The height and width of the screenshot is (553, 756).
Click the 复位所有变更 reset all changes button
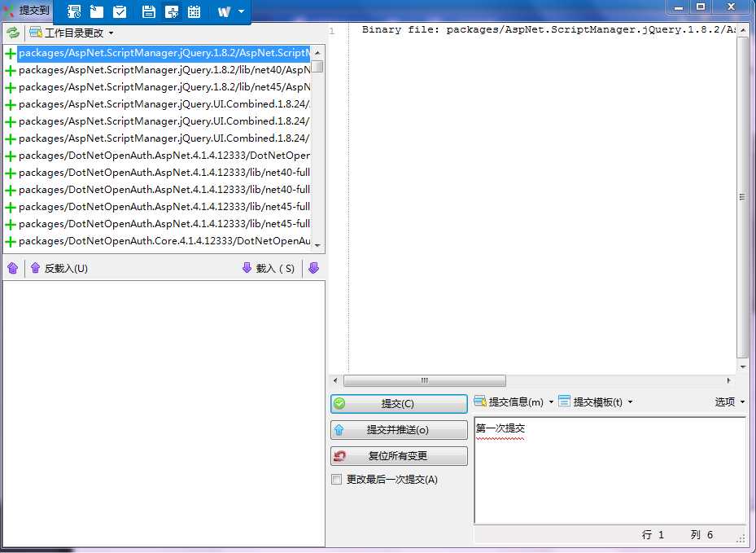399,456
